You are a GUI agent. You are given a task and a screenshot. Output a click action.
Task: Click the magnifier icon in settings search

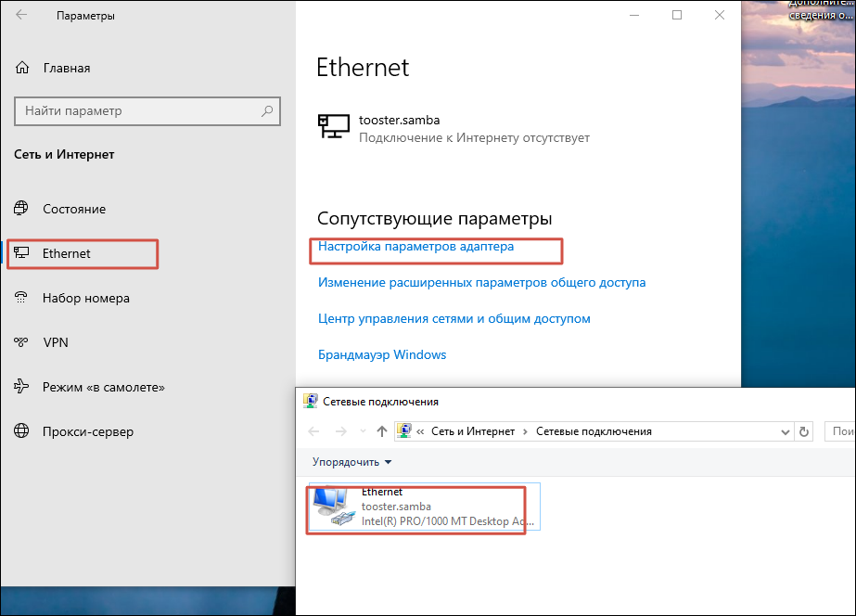click(267, 111)
